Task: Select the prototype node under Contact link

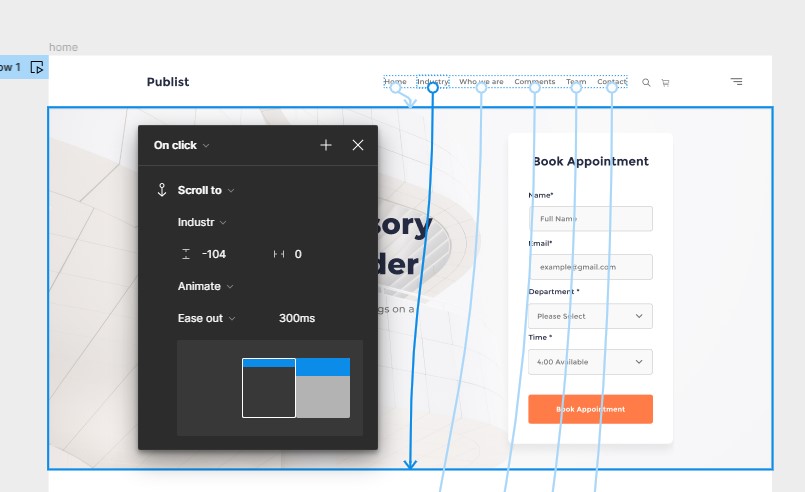Action: [611, 88]
